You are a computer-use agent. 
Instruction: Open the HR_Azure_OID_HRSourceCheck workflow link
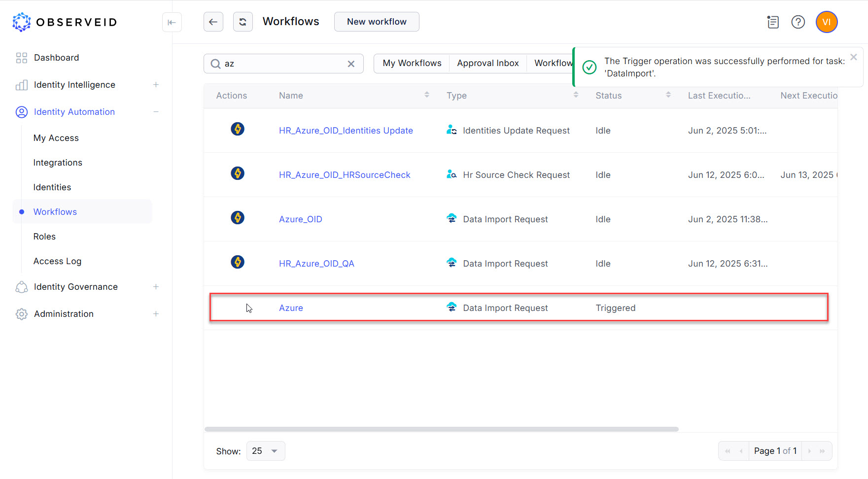[x=345, y=175]
